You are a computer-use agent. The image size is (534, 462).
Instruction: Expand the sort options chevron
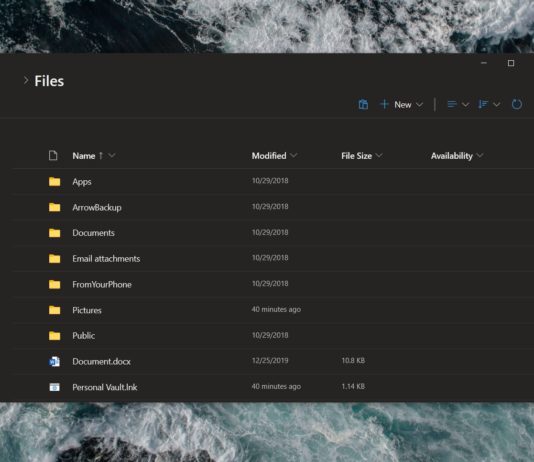[x=497, y=105]
